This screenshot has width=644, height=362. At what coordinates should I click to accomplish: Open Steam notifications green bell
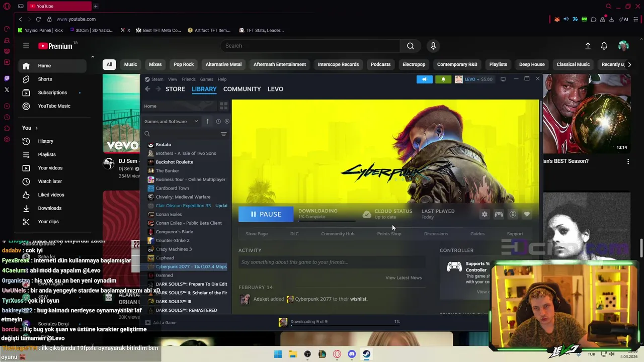click(x=443, y=79)
